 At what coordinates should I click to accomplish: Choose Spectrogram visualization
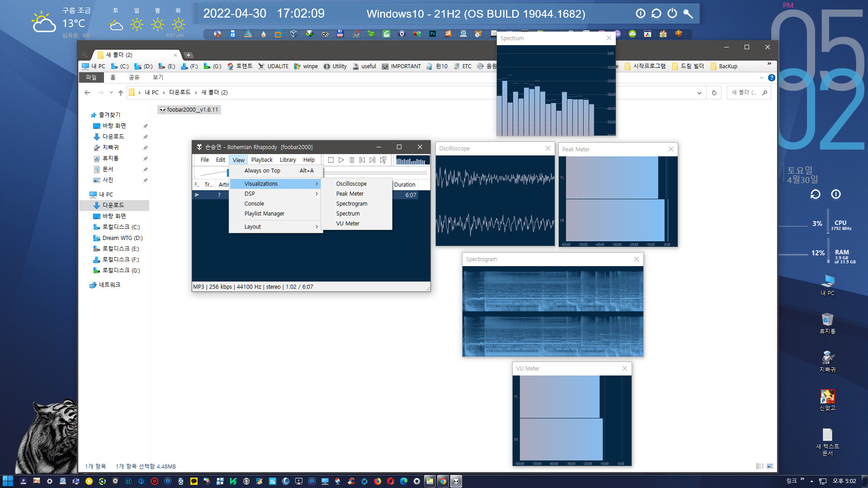[357, 204]
